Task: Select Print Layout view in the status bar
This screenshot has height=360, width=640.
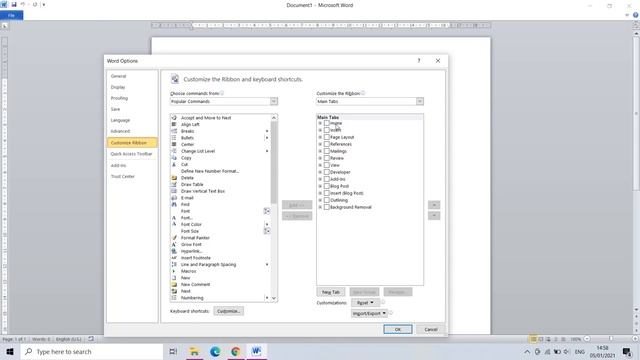Action: pos(533,339)
